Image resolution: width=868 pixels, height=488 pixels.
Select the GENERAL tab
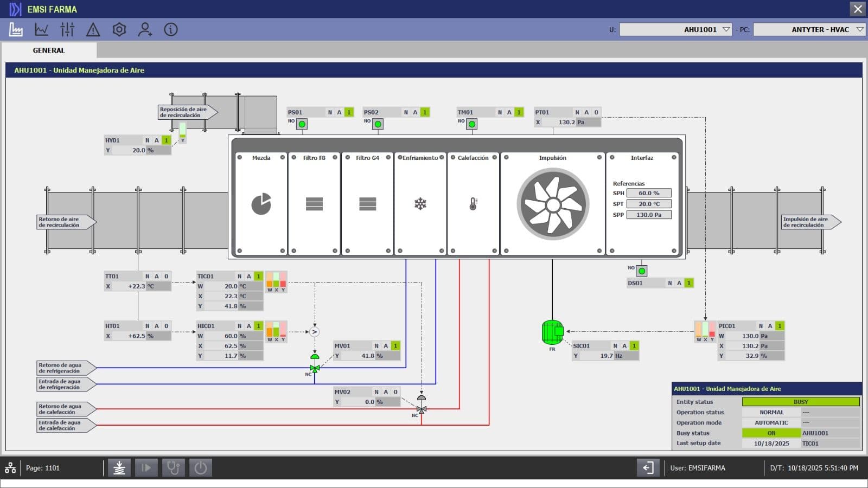tap(49, 50)
